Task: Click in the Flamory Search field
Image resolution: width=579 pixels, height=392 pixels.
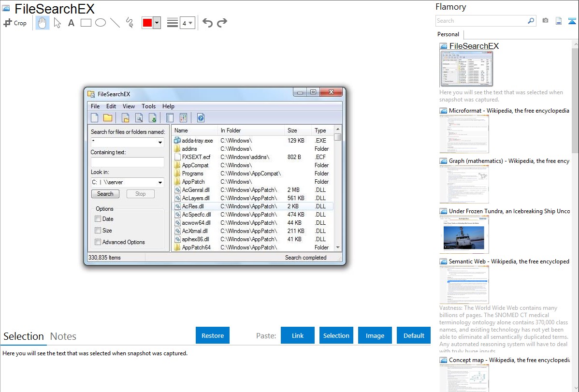Action: pyautogui.click(x=481, y=21)
